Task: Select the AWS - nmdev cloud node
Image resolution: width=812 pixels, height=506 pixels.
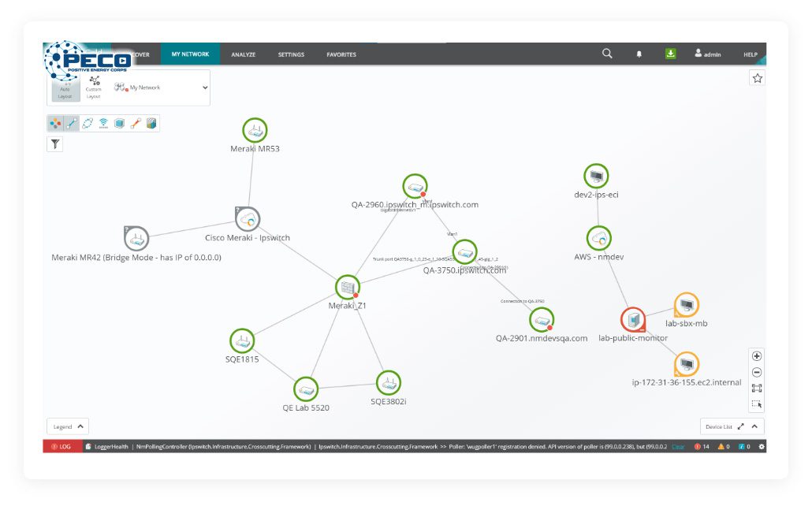Action: [598, 239]
